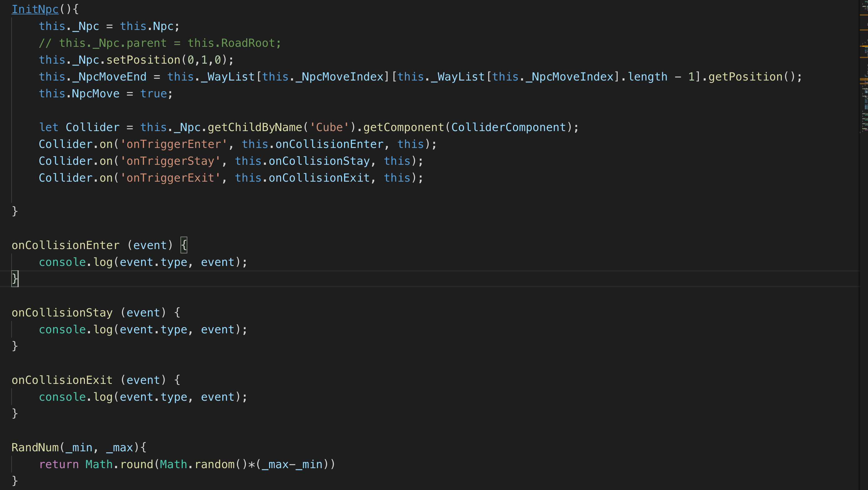
Task: Click in the code minimap
Action: tap(864, 101)
